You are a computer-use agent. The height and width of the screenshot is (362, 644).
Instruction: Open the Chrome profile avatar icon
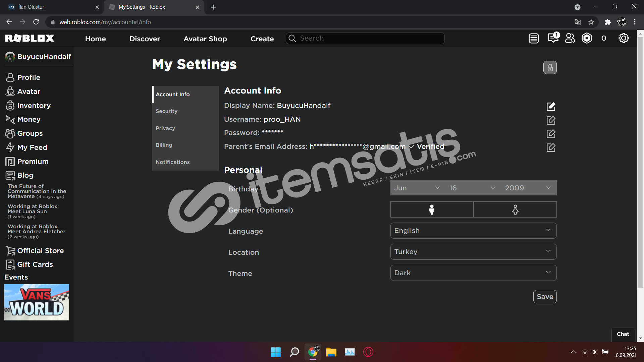coord(622,22)
